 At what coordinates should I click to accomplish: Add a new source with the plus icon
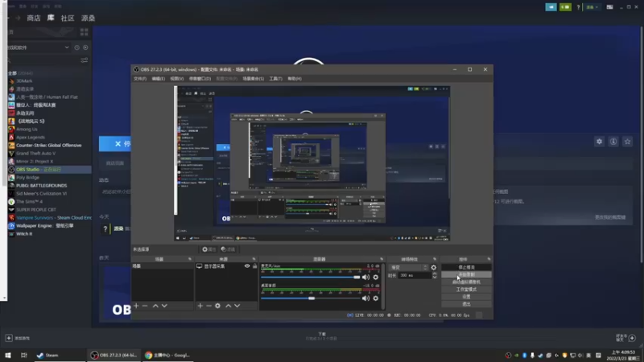click(200, 306)
